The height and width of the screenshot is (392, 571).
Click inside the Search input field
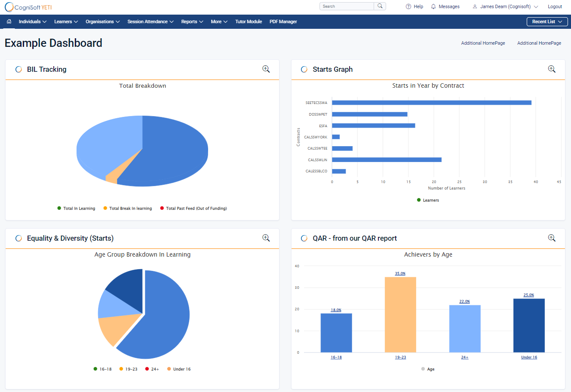coord(346,6)
